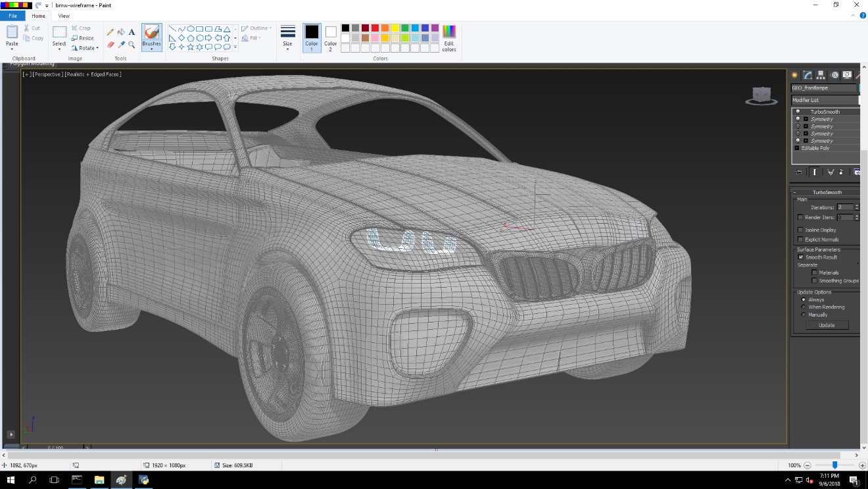Pick the yellow color swatch
The height and width of the screenshot is (489, 868).
click(x=395, y=28)
